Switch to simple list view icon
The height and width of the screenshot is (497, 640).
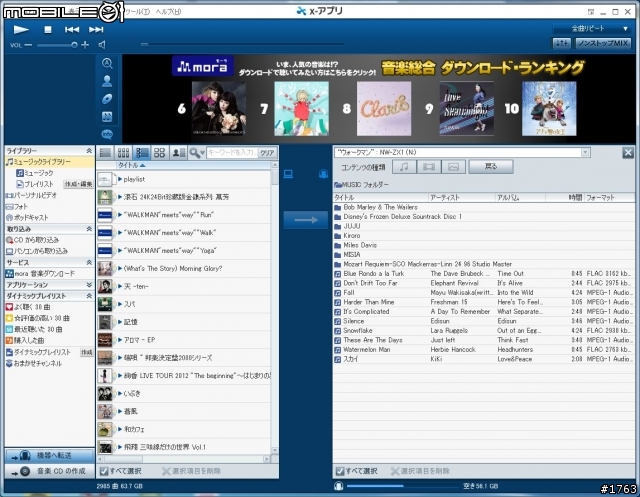[105, 153]
